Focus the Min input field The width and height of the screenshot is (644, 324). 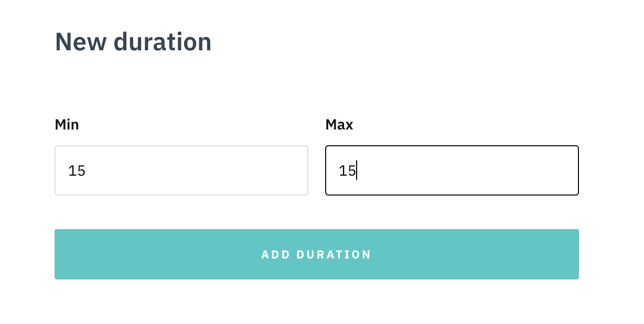181,170
